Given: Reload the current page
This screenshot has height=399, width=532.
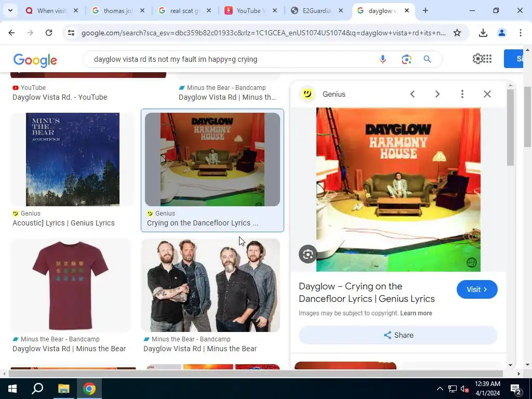Looking at the screenshot, I should coord(49,33).
